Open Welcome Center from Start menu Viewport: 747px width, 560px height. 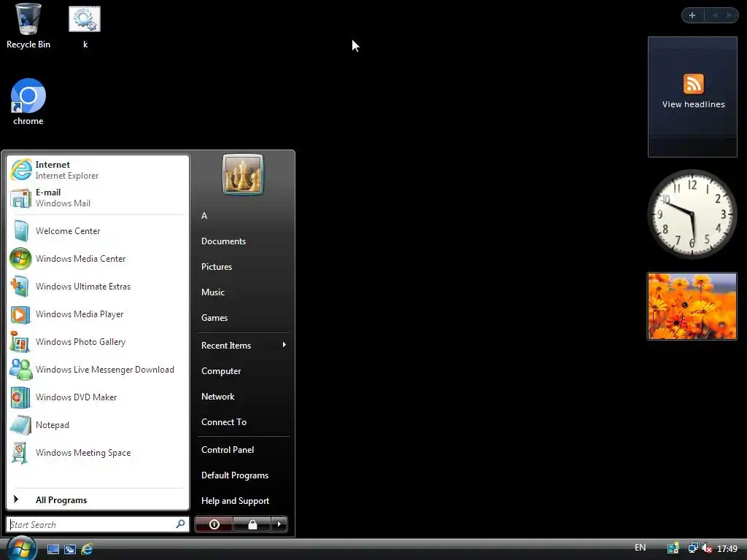click(x=98, y=231)
